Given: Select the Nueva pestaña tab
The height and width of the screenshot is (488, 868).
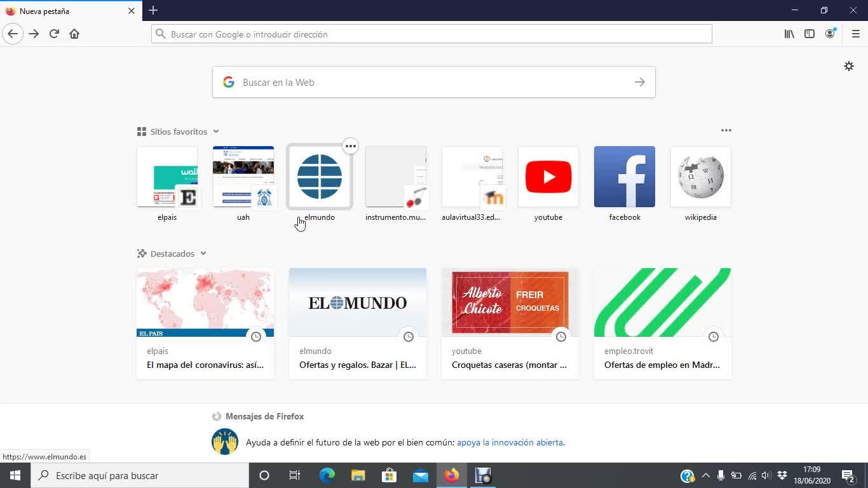Looking at the screenshot, I should tap(71, 11).
